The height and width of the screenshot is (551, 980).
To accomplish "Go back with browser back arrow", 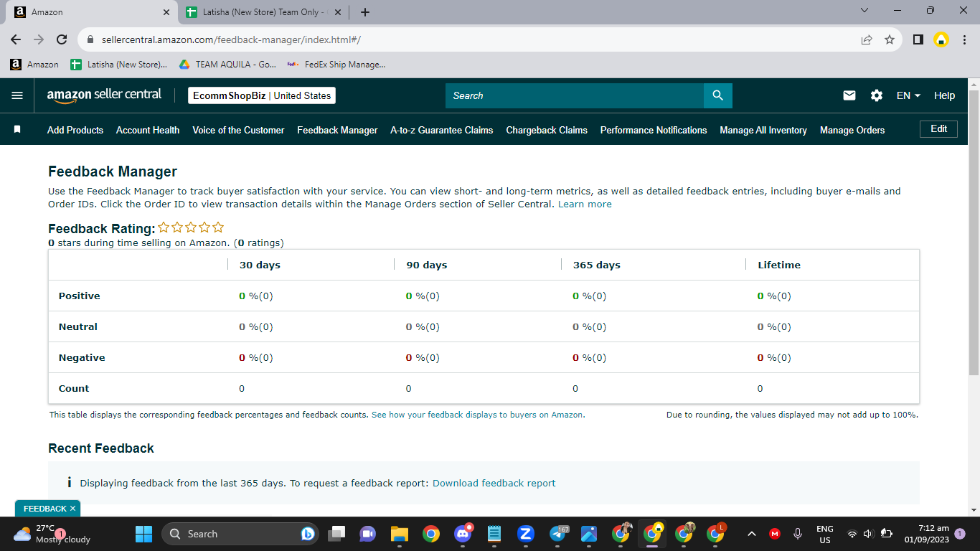I will coord(16,39).
